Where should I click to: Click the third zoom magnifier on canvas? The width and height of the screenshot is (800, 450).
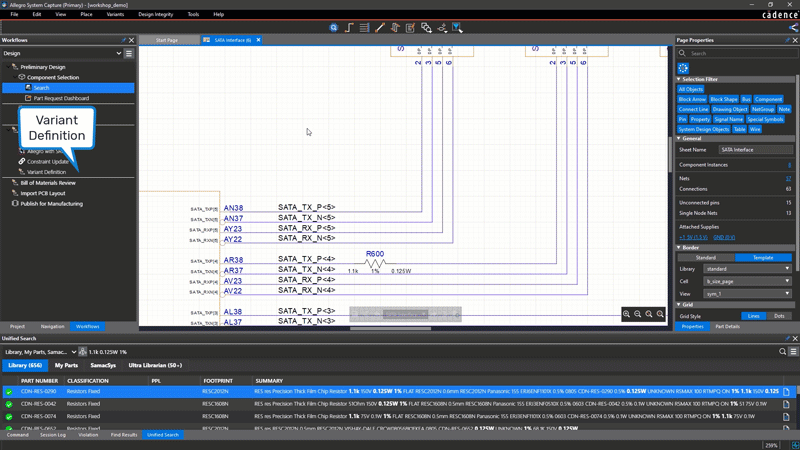tap(649, 314)
